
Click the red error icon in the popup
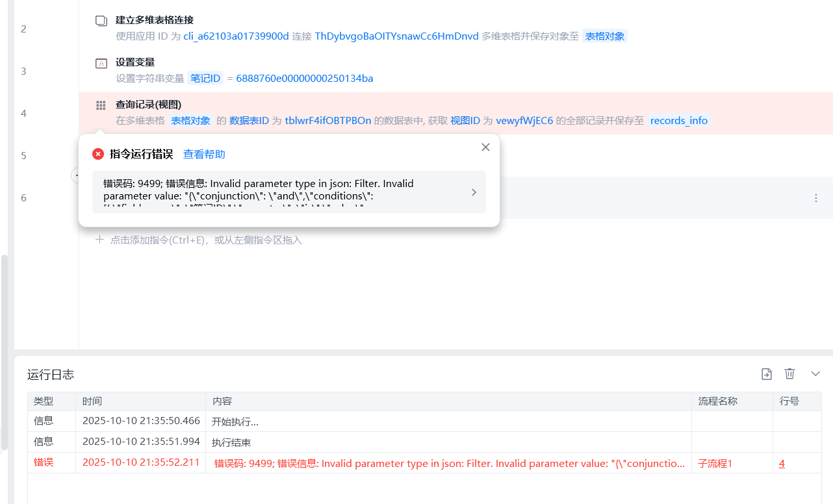click(98, 154)
